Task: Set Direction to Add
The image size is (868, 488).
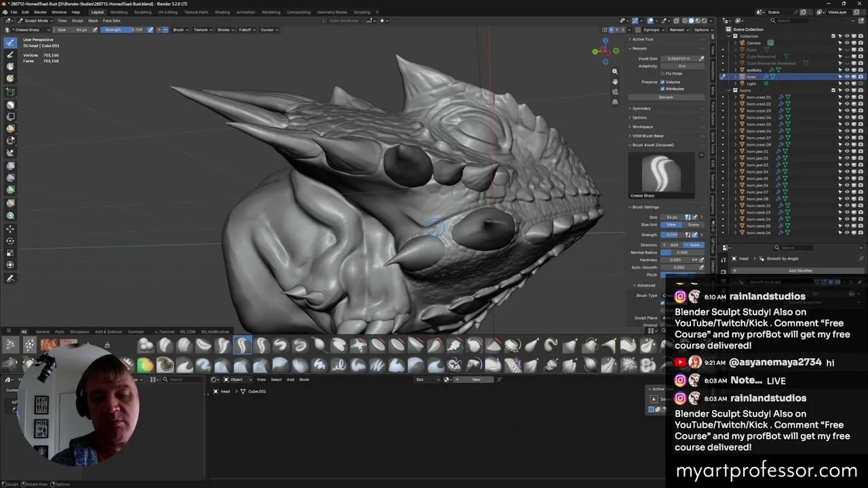Action: [x=671, y=245]
